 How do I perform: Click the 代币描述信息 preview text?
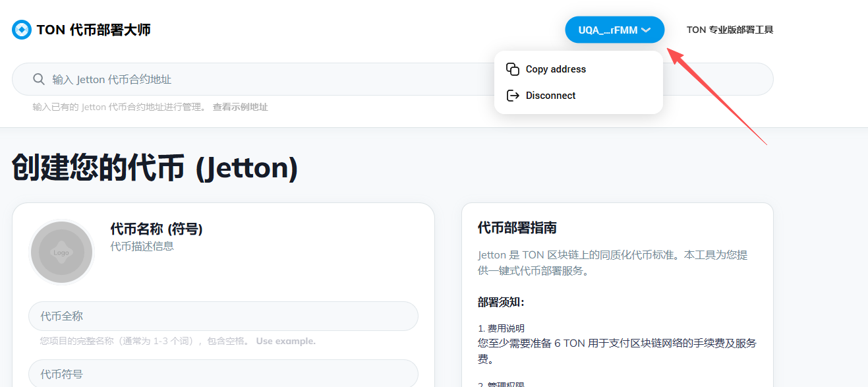(x=142, y=246)
